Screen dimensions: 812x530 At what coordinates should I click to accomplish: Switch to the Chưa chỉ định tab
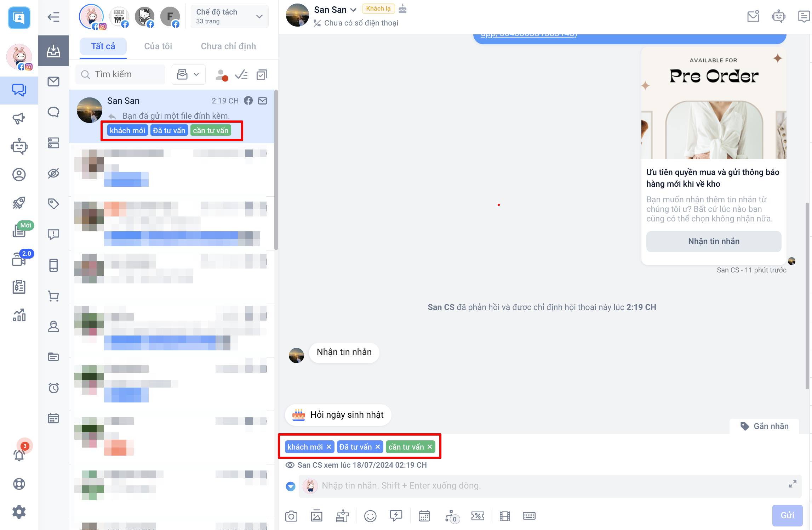(228, 46)
